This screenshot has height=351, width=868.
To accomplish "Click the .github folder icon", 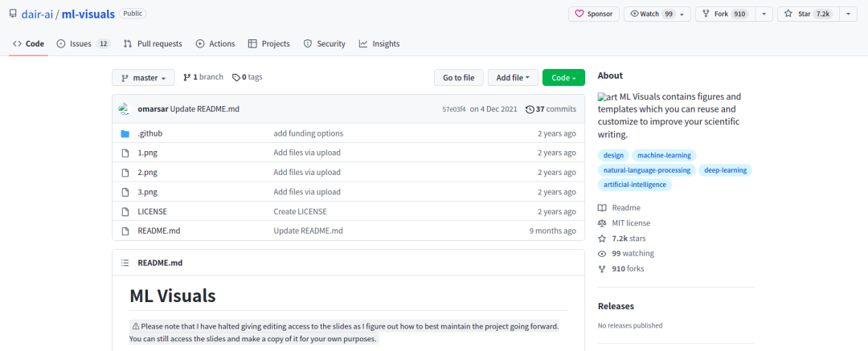I will pyautogui.click(x=125, y=133).
